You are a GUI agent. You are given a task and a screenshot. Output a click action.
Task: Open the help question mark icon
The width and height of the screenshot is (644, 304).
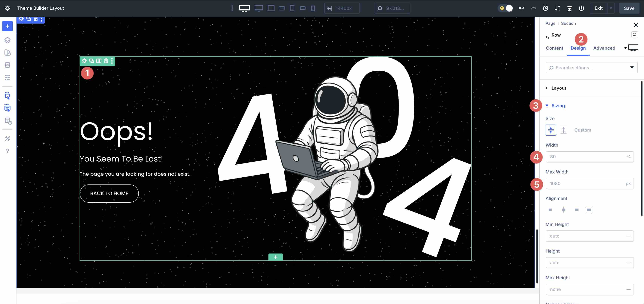click(7, 151)
